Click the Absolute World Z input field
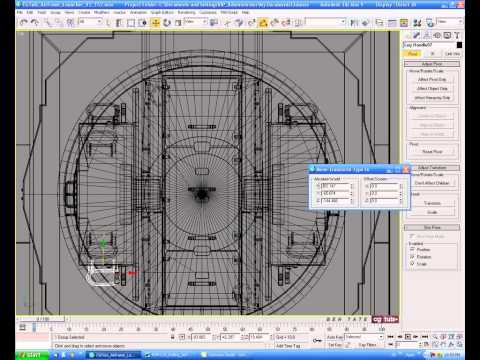This screenshot has width=480, height=360. click(335, 201)
